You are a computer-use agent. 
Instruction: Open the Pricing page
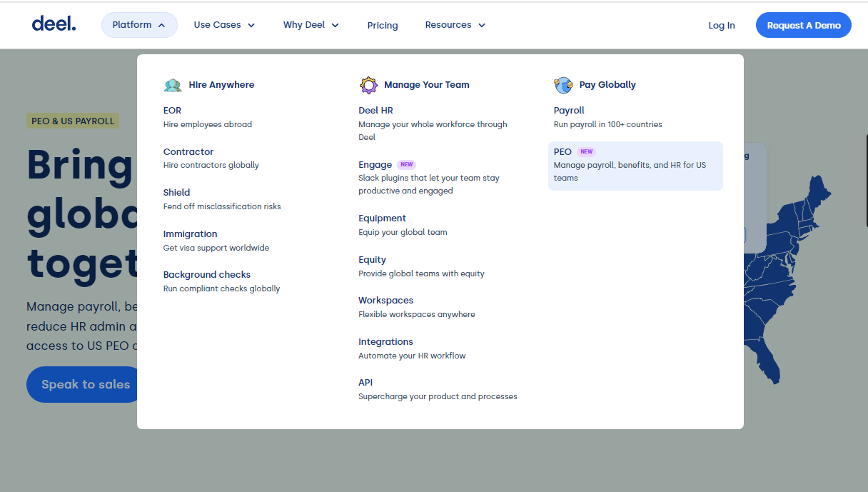coord(383,25)
